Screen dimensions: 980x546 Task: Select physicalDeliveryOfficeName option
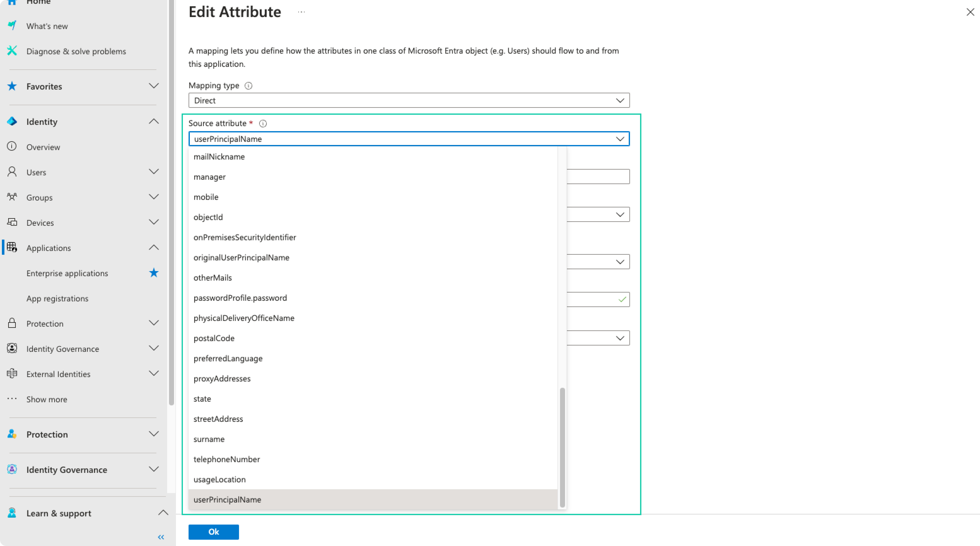(x=373, y=318)
